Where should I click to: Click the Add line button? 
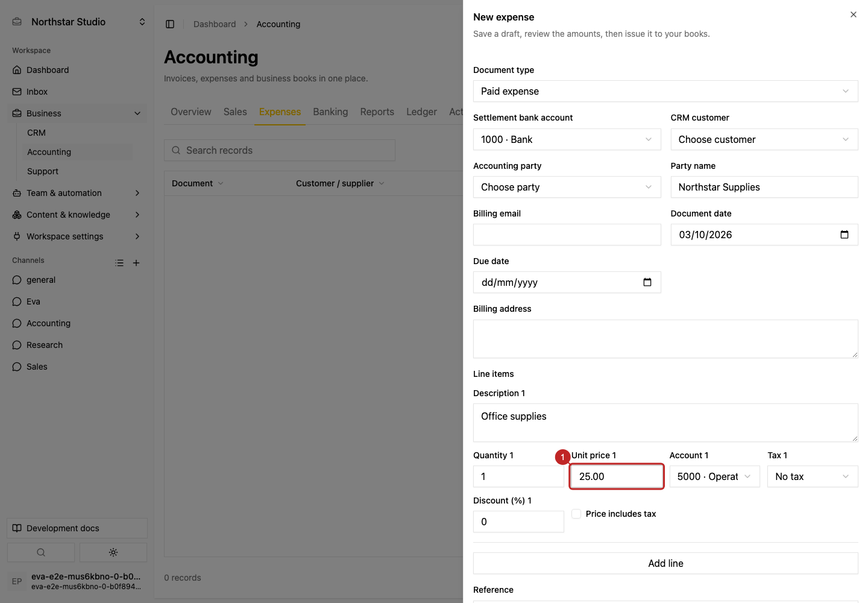click(x=665, y=563)
